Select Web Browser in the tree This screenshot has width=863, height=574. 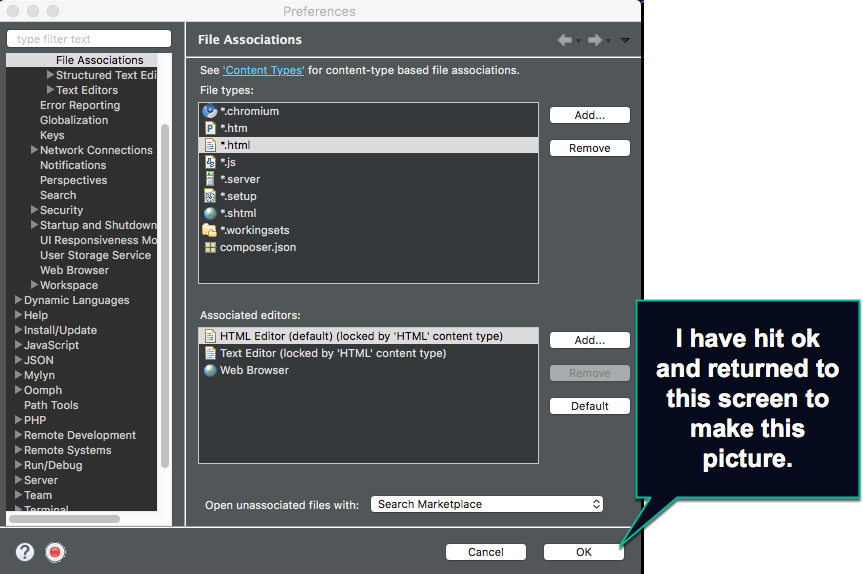tap(74, 270)
